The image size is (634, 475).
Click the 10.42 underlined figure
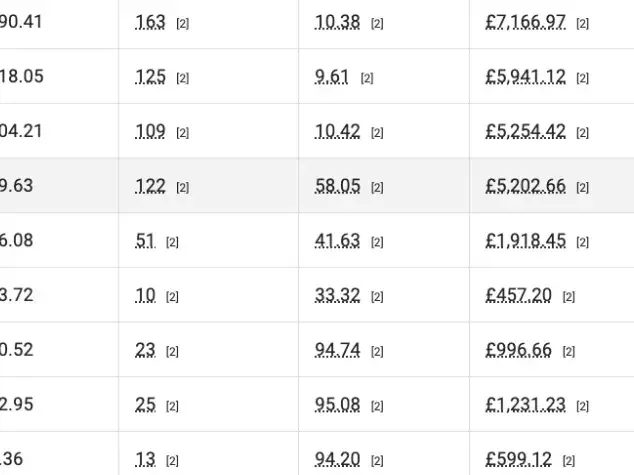(337, 131)
